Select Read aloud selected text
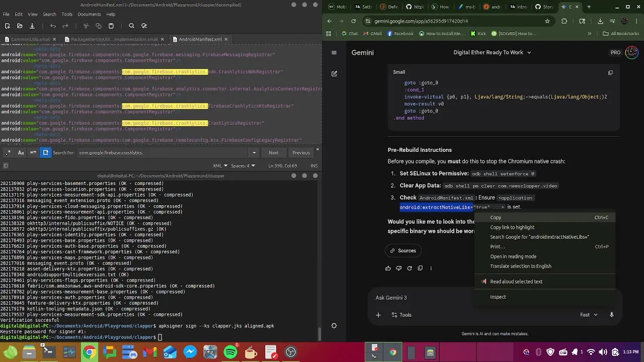Screen dimensions: 644x362 click(545, 282)
